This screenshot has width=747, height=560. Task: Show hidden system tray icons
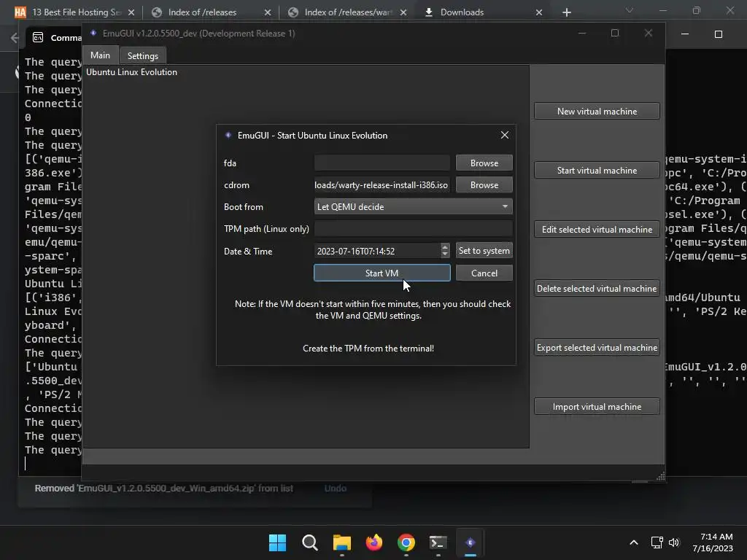[x=634, y=542]
